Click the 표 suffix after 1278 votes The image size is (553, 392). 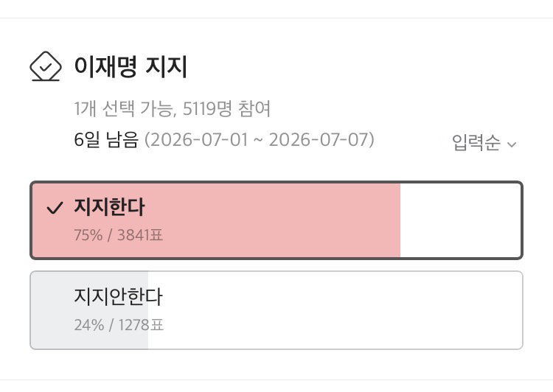[157, 325]
